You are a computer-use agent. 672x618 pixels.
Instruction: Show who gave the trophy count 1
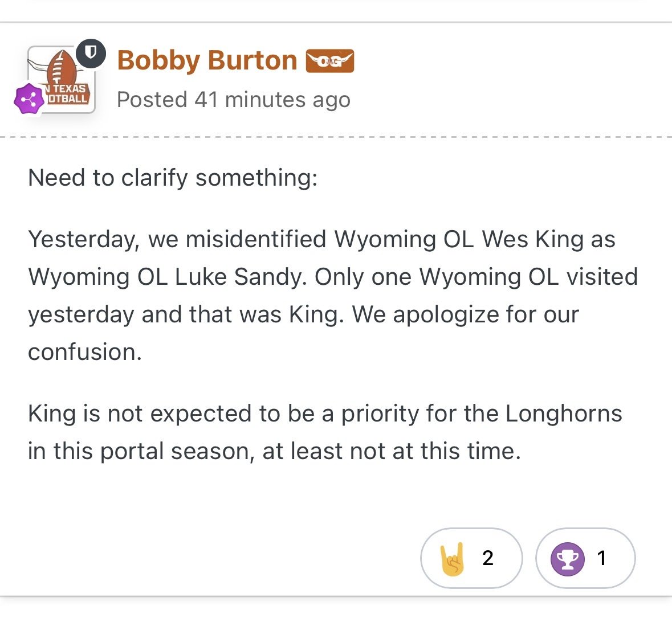pyautogui.click(x=601, y=558)
